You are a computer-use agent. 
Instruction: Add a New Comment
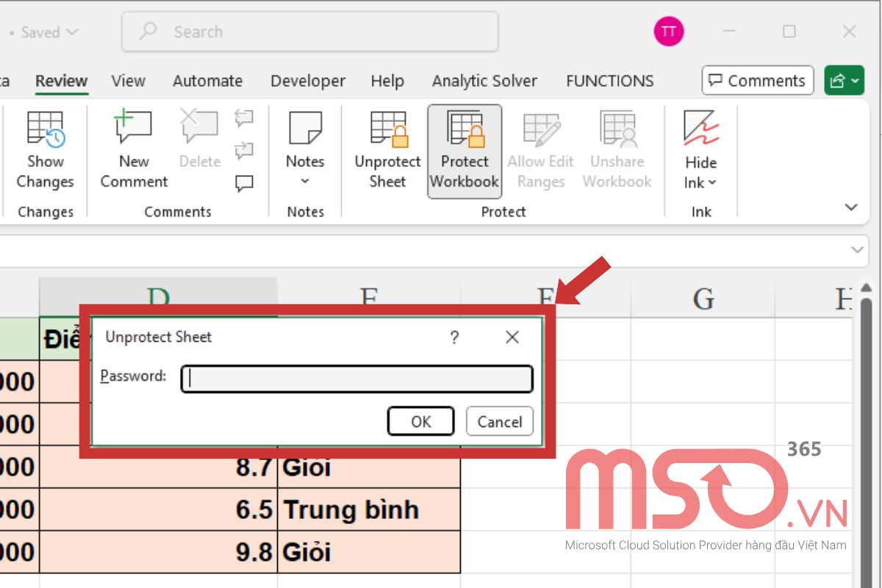pyautogui.click(x=134, y=151)
